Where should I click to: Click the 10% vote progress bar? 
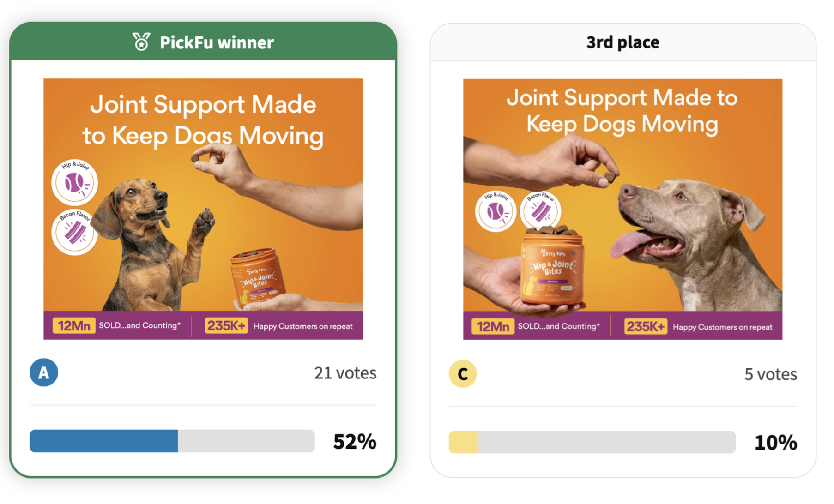pos(592,442)
